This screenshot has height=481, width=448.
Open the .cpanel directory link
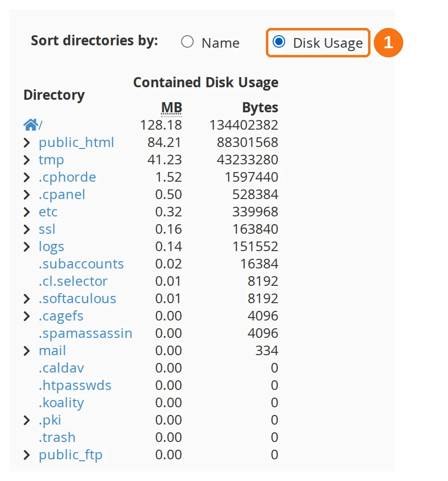pos(62,195)
